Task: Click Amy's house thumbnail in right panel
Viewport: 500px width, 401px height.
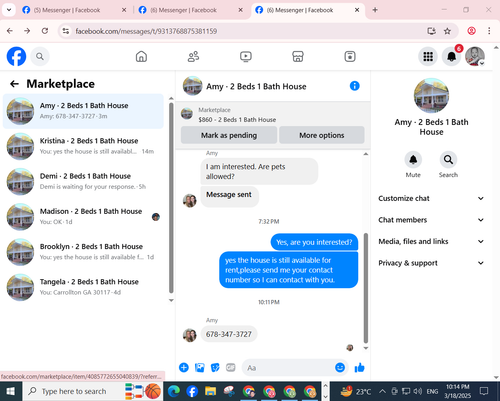Action: [x=431, y=96]
